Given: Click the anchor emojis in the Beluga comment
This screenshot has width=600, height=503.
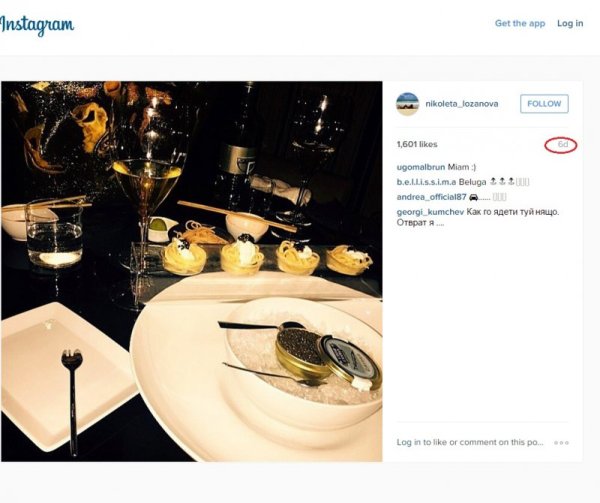Looking at the screenshot, I should click(x=502, y=182).
